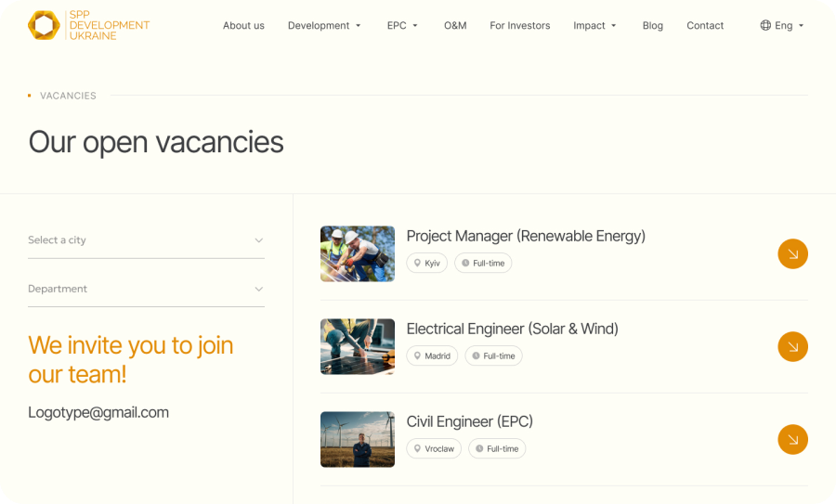This screenshot has height=504, width=836.
Task: Open Civil Engineer vacancy arrow button
Action: point(793,440)
